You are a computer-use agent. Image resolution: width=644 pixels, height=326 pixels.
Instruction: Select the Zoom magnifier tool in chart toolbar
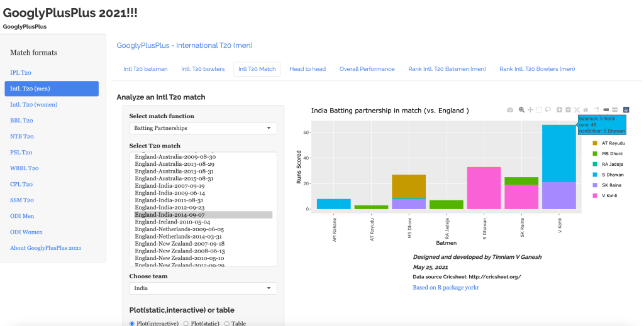coord(521,110)
